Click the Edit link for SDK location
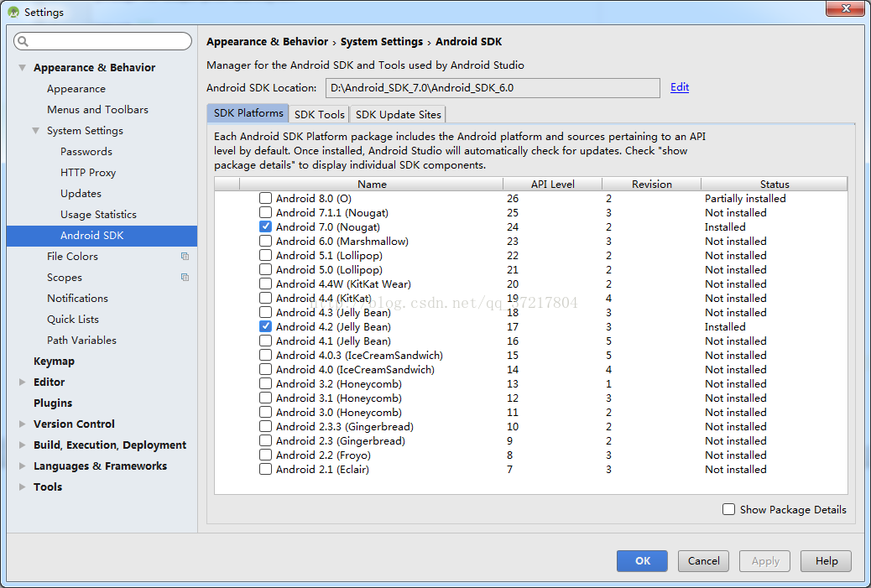 pyautogui.click(x=680, y=87)
